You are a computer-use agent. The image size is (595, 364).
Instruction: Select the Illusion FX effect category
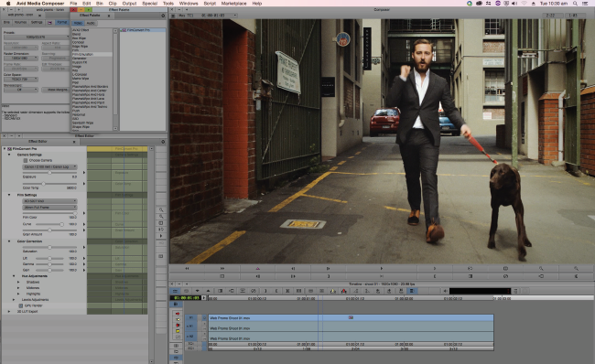point(80,62)
